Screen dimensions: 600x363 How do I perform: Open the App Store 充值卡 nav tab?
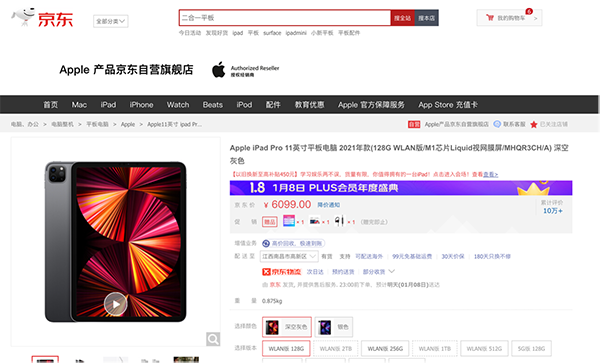tap(448, 105)
